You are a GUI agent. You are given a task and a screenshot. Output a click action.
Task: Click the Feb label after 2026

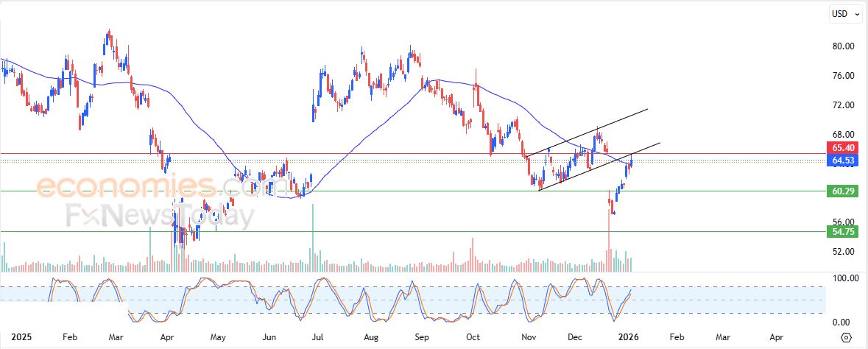(677, 336)
